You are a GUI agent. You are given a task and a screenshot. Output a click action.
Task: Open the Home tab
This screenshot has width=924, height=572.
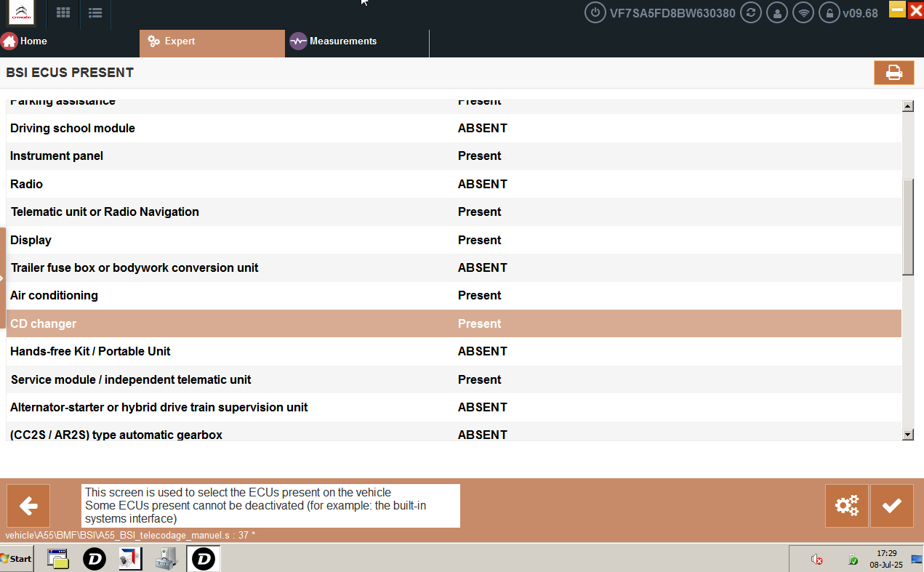point(25,41)
